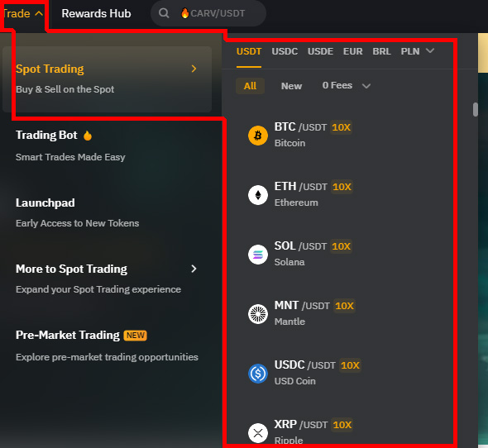Select the New filter

(291, 86)
